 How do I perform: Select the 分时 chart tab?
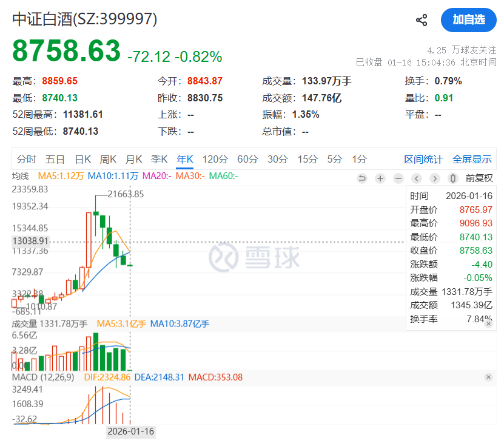click(27, 160)
